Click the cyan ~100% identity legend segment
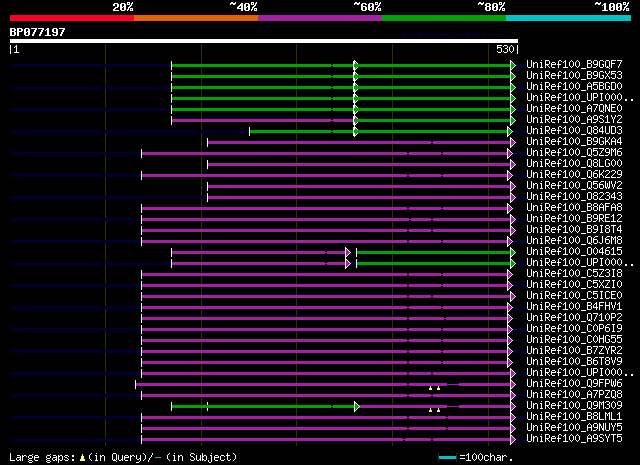The width and height of the screenshot is (640, 465). click(x=569, y=18)
